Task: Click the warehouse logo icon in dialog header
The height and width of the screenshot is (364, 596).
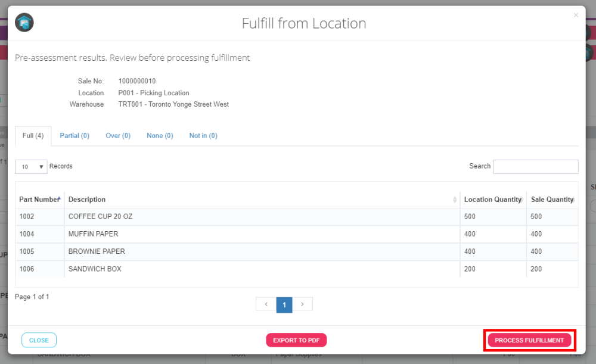Action: point(24,23)
